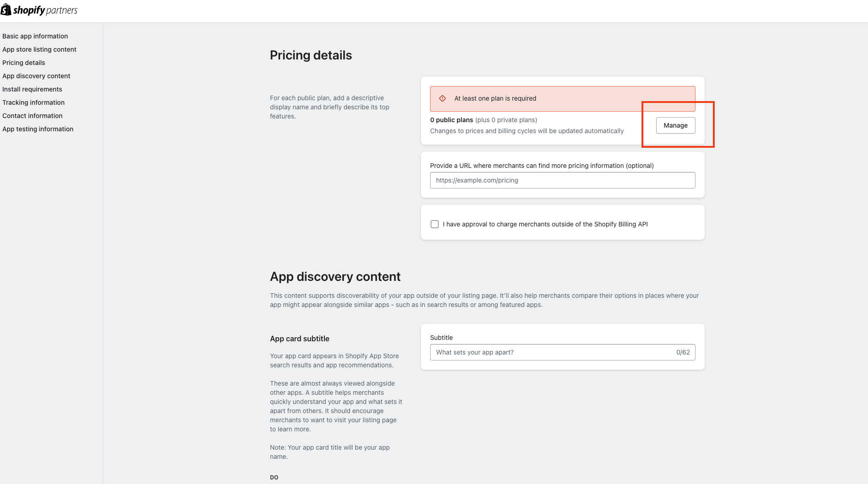Click the Manage plans button
Screen dimensions: 868x484
(x=675, y=125)
